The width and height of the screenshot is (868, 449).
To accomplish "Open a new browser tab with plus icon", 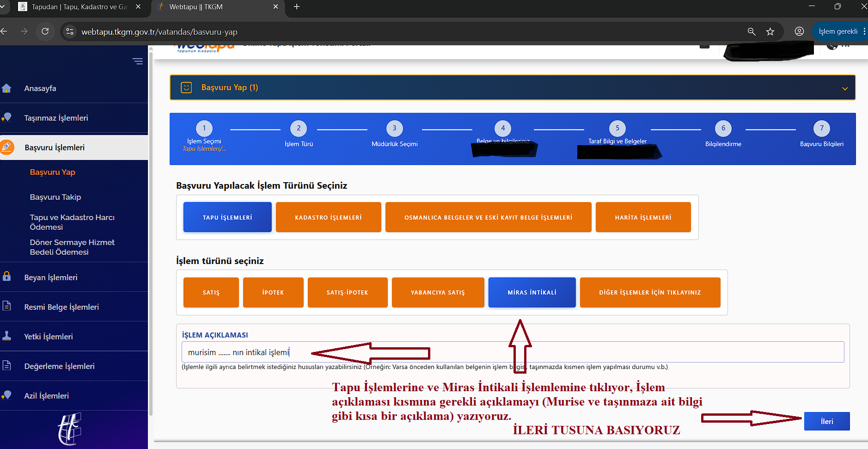I will [297, 6].
